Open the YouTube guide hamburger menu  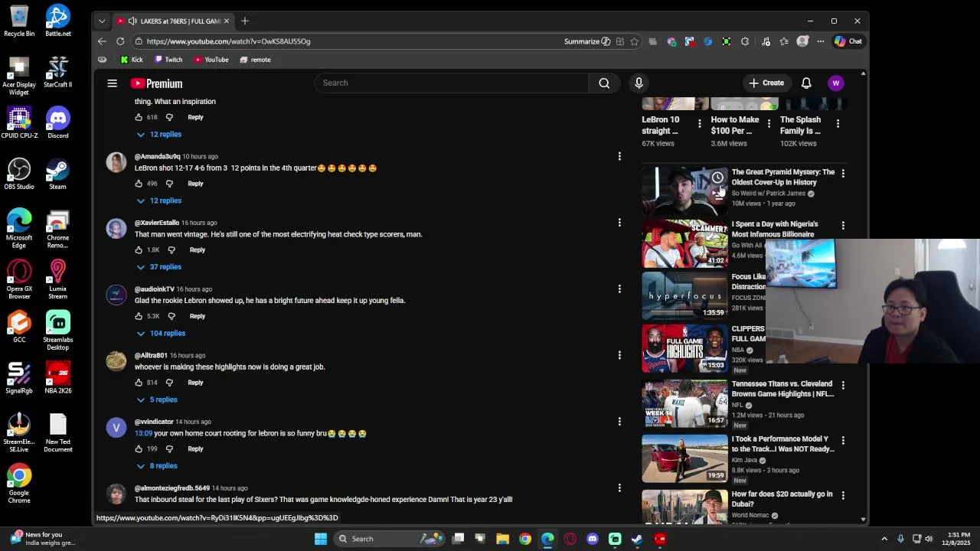pyautogui.click(x=112, y=83)
